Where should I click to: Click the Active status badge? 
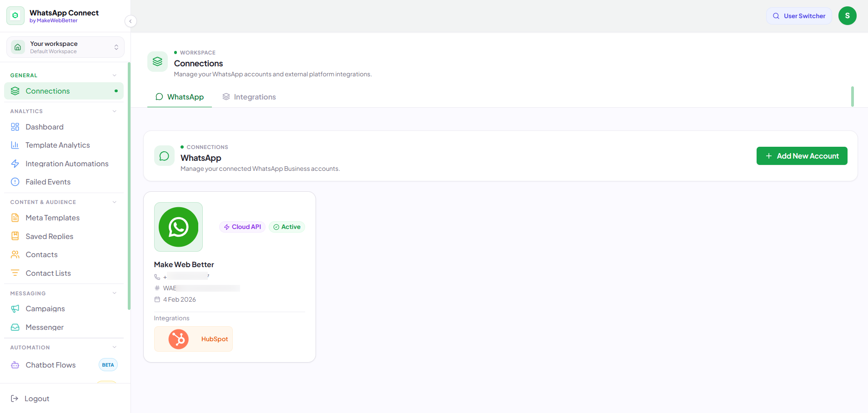pyautogui.click(x=287, y=227)
